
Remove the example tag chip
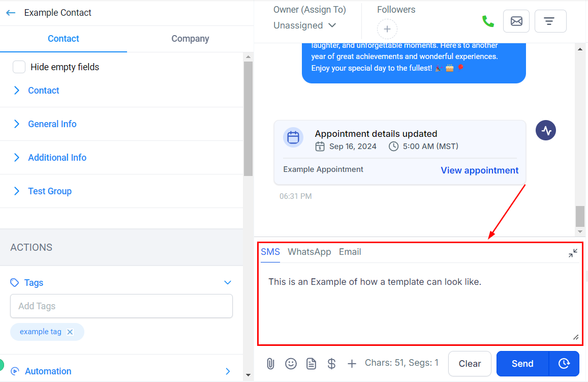pyautogui.click(x=70, y=332)
